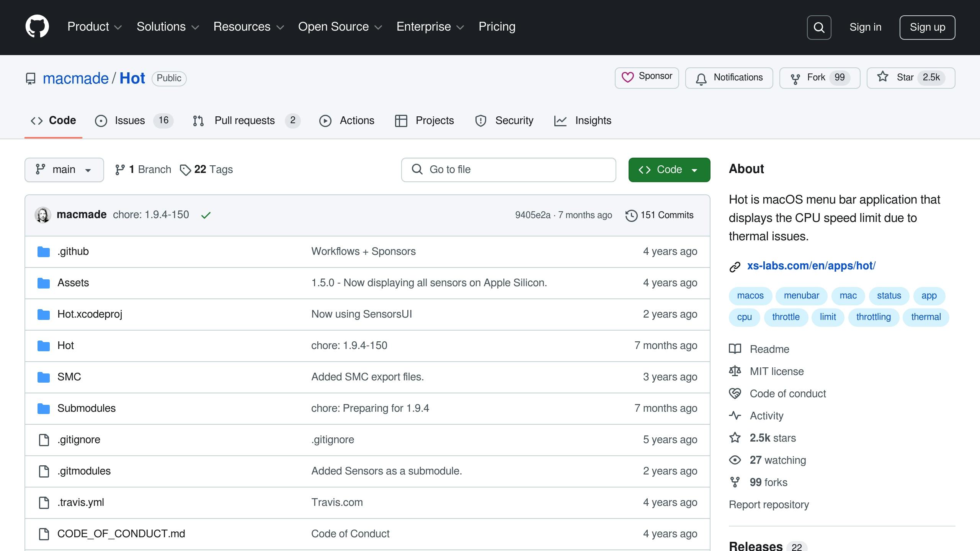Image resolution: width=980 pixels, height=551 pixels.
Task: Open the 22 Tags list
Action: [206, 170]
